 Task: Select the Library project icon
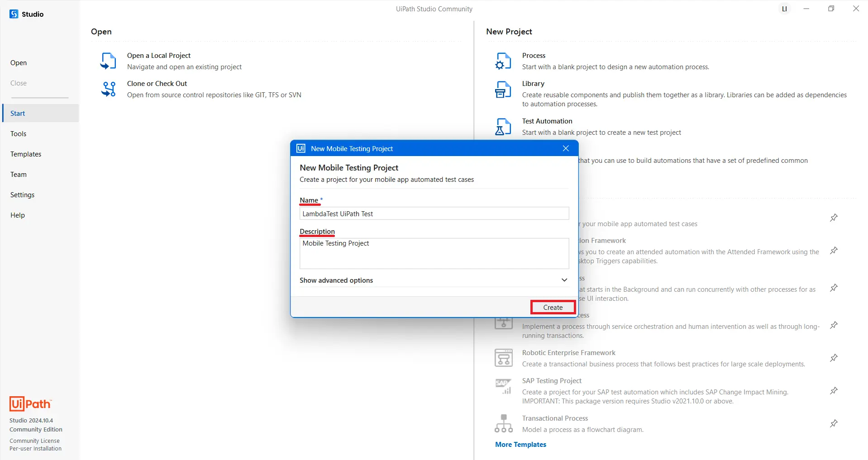pyautogui.click(x=503, y=90)
